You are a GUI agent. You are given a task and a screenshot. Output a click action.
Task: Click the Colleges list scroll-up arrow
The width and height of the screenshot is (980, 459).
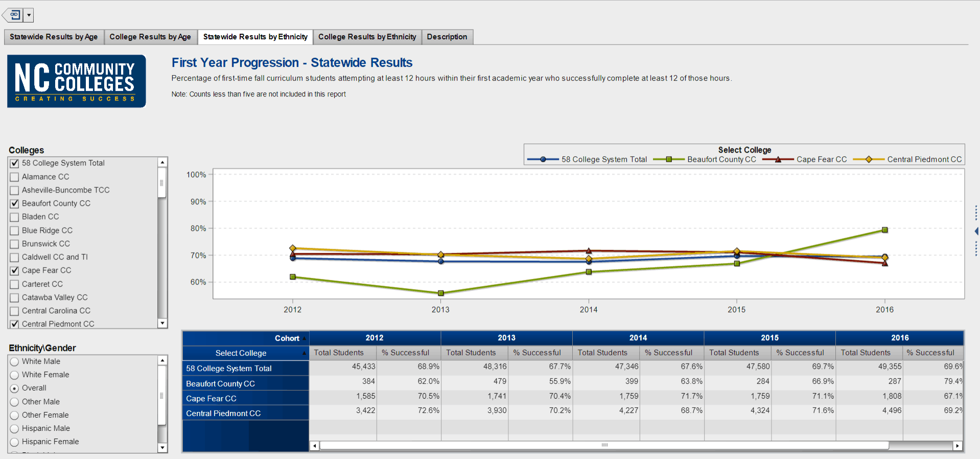click(x=162, y=162)
